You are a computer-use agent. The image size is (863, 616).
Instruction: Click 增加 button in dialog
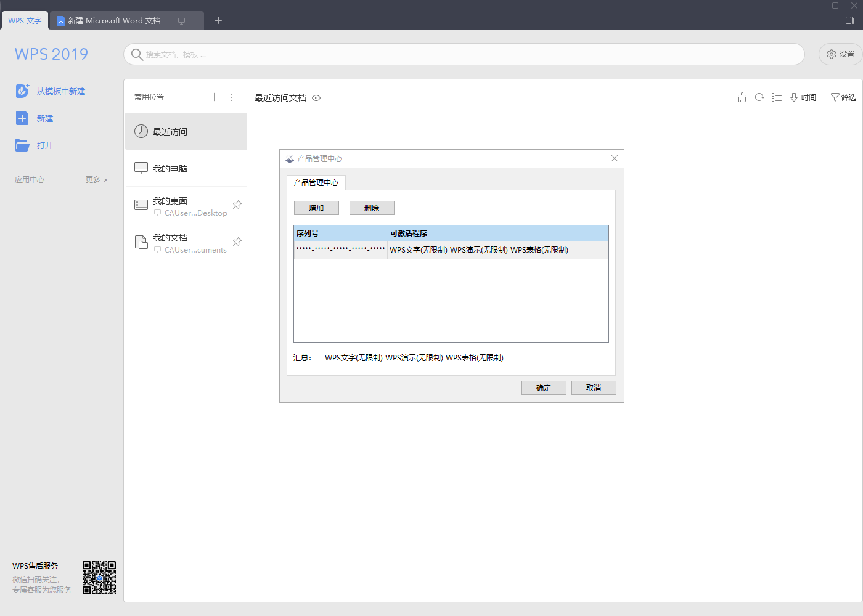(x=316, y=208)
